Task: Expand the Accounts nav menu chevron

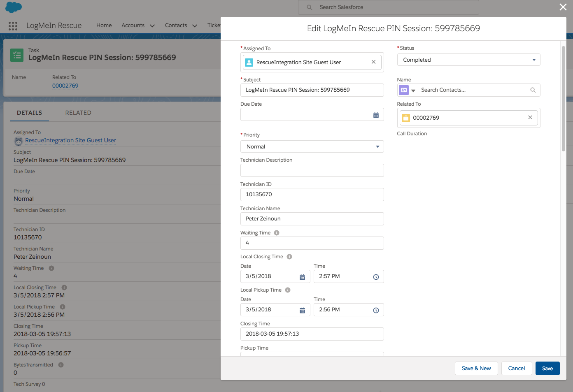Action: (152, 26)
